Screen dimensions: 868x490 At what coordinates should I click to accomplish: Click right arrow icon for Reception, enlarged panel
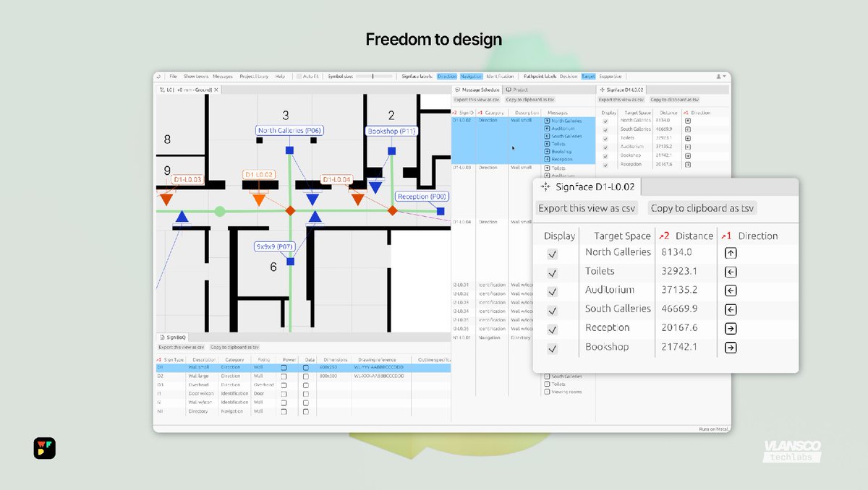click(731, 329)
